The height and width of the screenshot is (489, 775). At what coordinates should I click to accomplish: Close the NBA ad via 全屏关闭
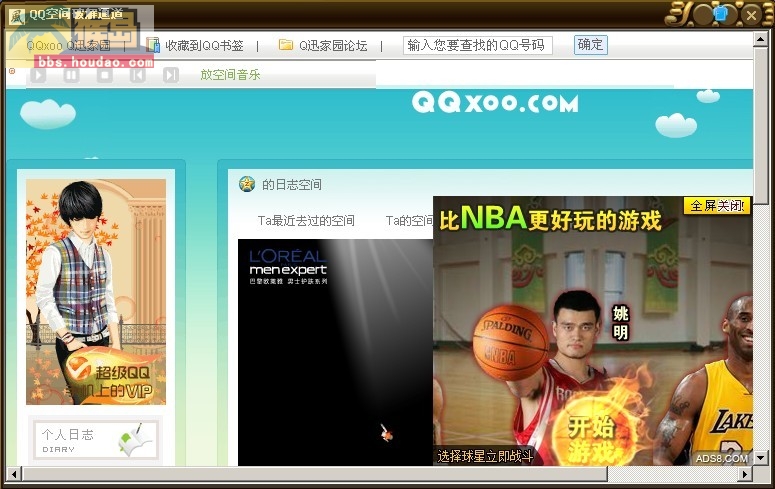[x=717, y=206]
